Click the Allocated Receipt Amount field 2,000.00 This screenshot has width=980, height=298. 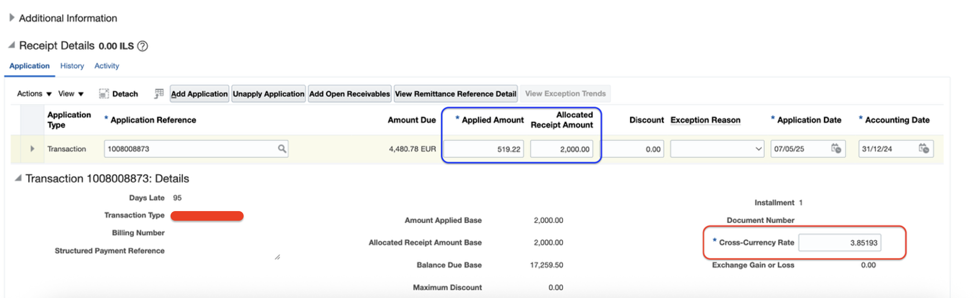(x=562, y=149)
